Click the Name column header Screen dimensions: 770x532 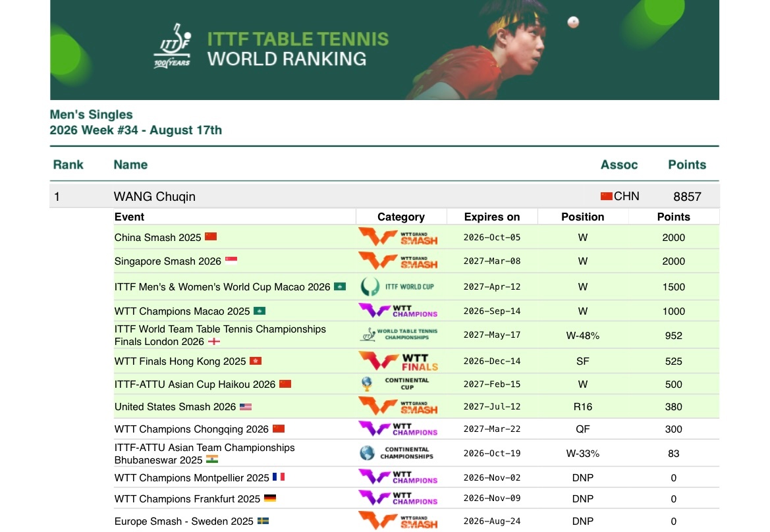(x=130, y=165)
